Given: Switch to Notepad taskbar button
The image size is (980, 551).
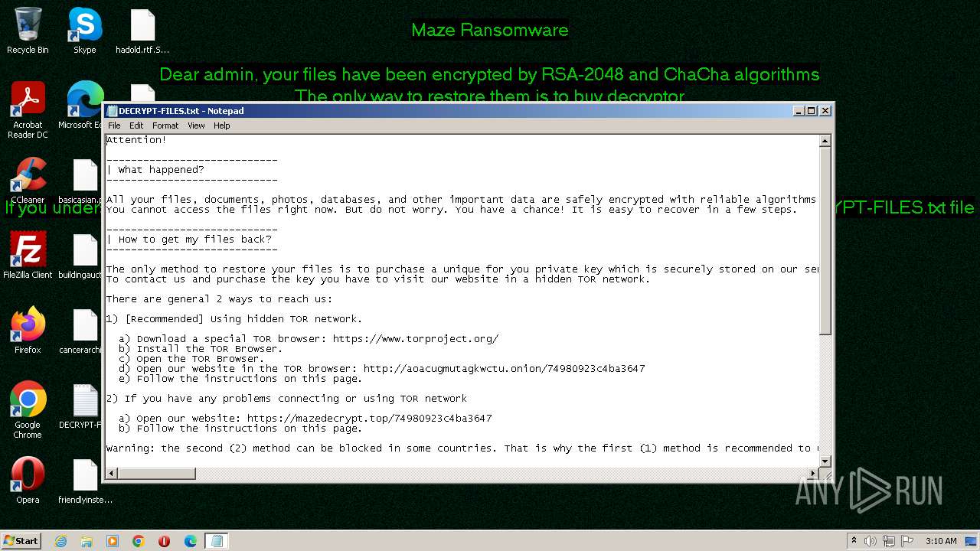Looking at the screenshot, I should click(x=217, y=541).
